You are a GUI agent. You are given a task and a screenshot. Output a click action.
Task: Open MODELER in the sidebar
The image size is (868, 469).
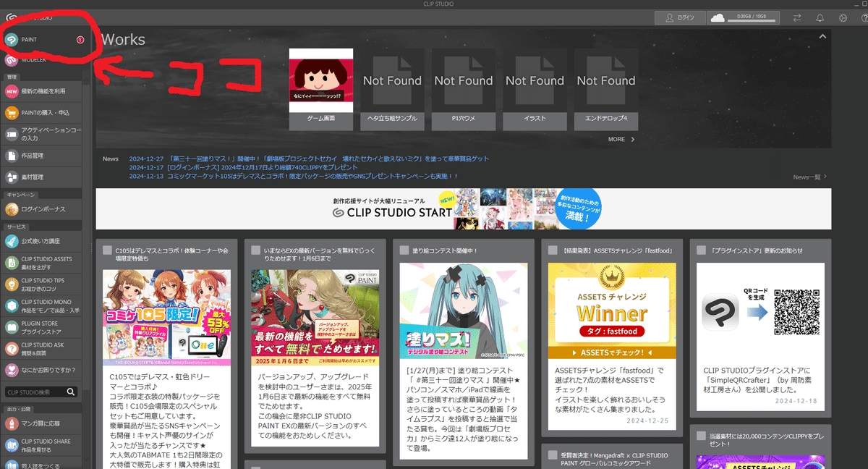coord(43,60)
